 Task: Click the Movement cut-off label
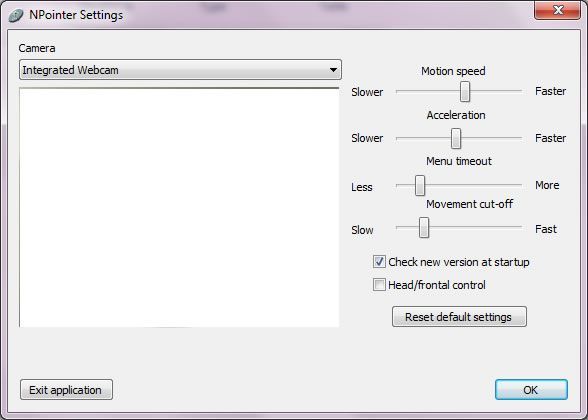(470, 204)
